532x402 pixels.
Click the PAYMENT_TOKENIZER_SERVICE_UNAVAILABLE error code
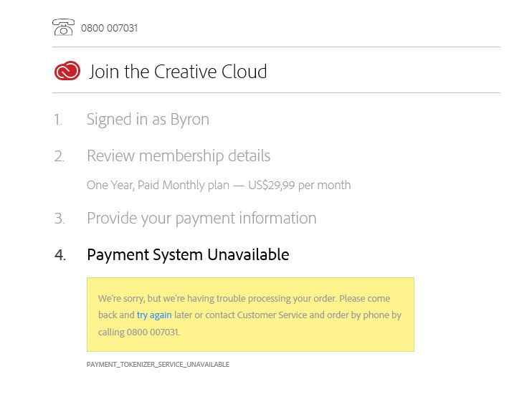pyautogui.click(x=158, y=365)
